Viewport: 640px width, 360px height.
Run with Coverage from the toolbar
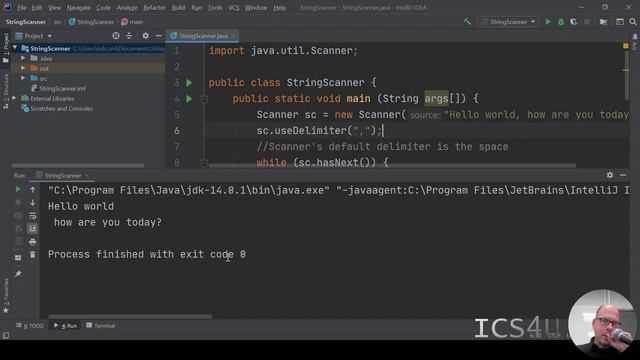coord(573,22)
